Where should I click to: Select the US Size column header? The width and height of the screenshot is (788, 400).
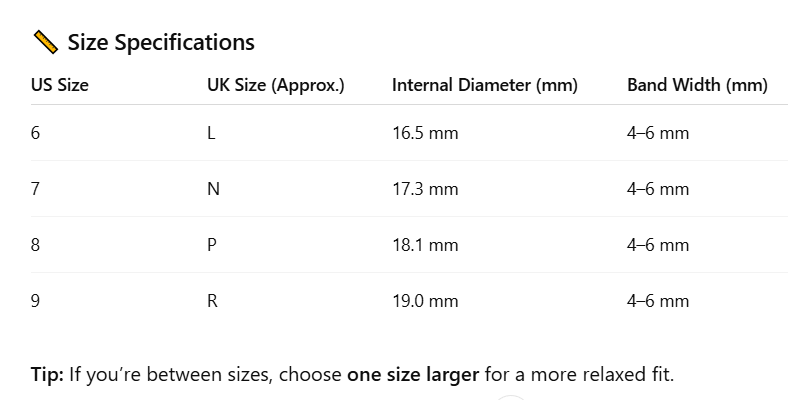[60, 85]
